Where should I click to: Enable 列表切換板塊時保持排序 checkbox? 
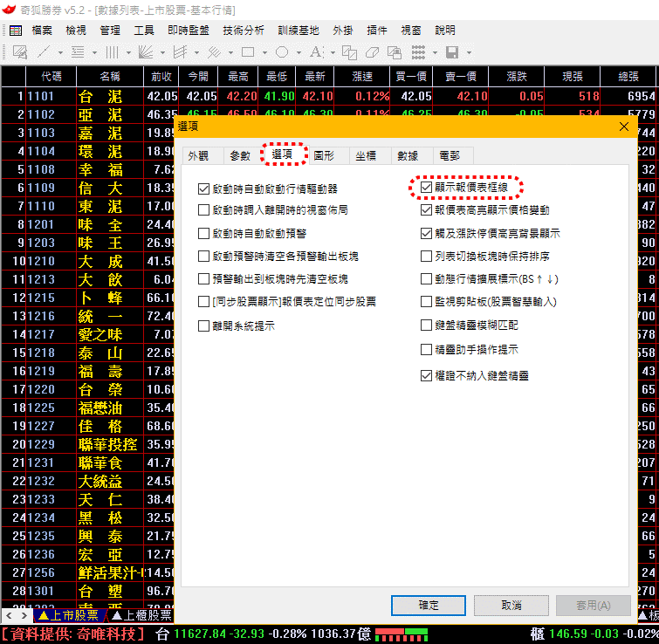(426, 257)
